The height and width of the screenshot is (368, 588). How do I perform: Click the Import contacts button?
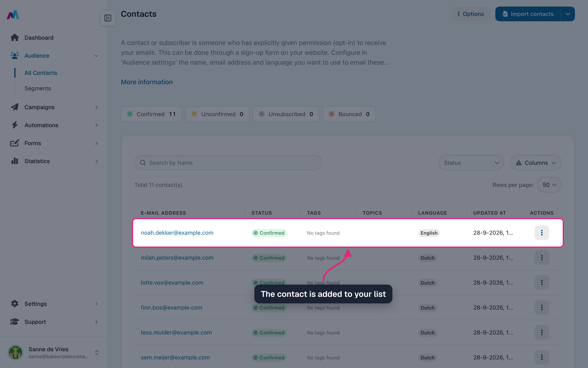(528, 14)
